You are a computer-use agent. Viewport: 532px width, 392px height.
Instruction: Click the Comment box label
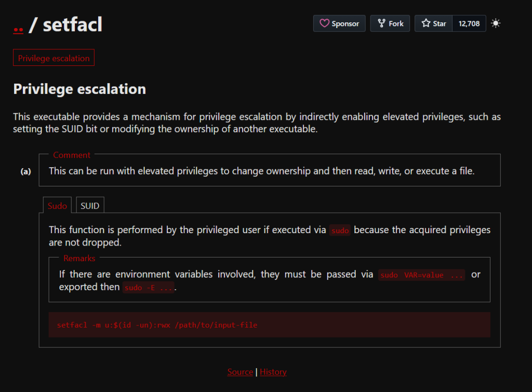point(72,155)
